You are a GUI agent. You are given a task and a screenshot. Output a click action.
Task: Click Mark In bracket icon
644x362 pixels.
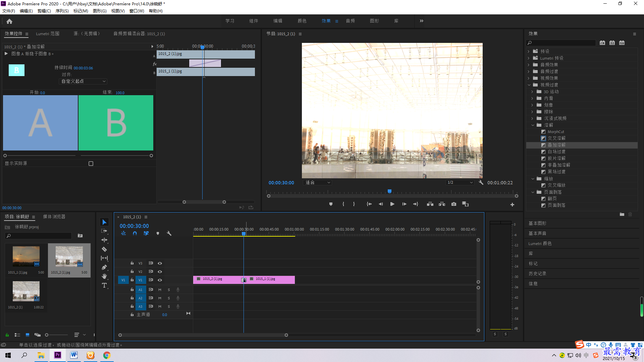[x=343, y=204]
